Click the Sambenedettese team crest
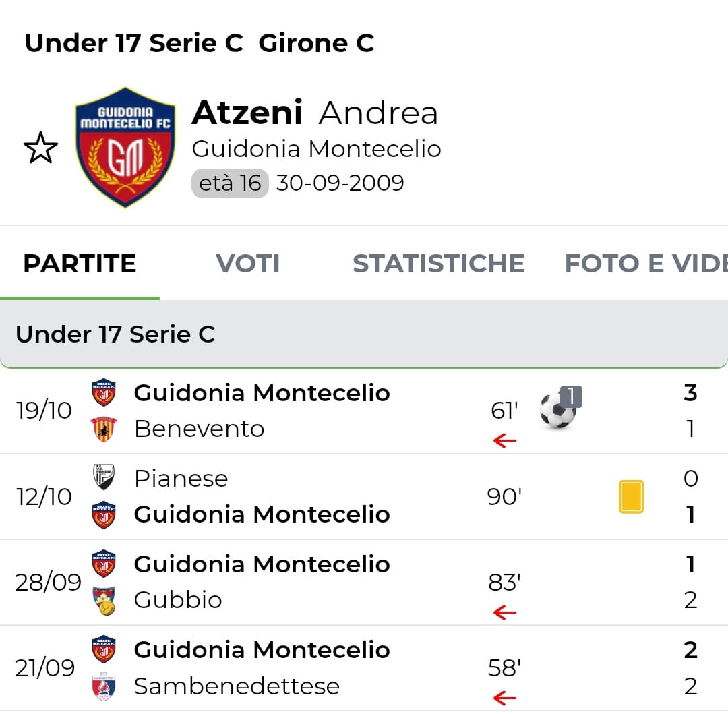 tap(104, 686)
